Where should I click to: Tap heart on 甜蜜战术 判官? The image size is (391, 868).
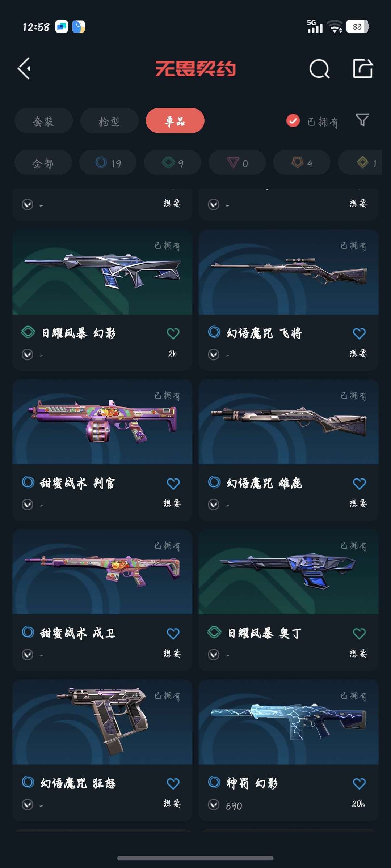(173, 484)
